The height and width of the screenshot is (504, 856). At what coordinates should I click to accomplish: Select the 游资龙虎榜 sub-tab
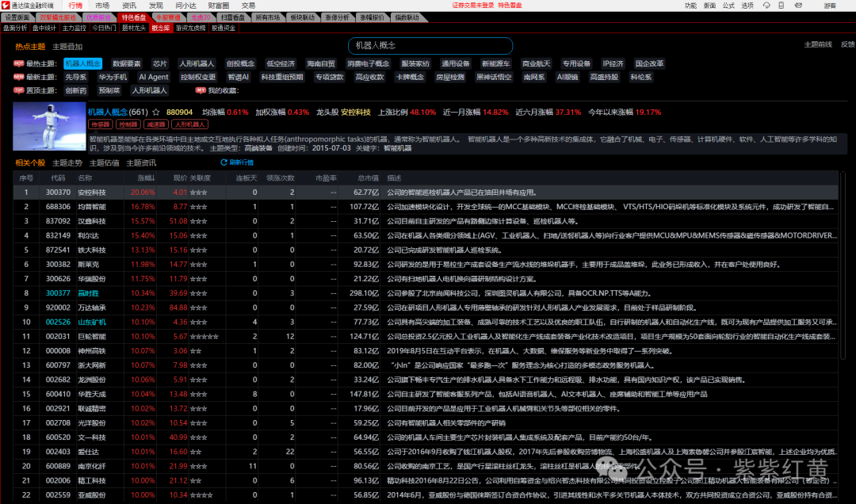tap(190, 28)
